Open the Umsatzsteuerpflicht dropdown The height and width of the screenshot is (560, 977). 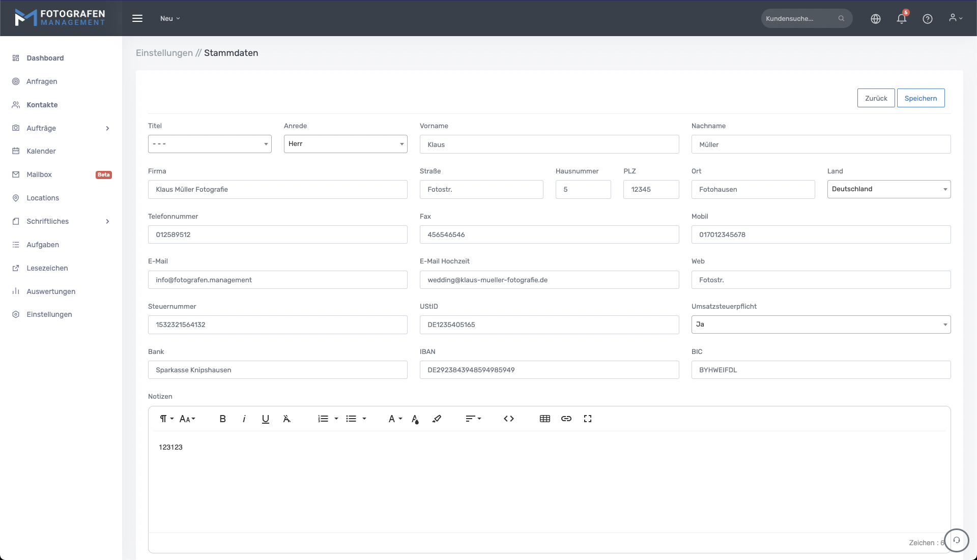[820, 325]
